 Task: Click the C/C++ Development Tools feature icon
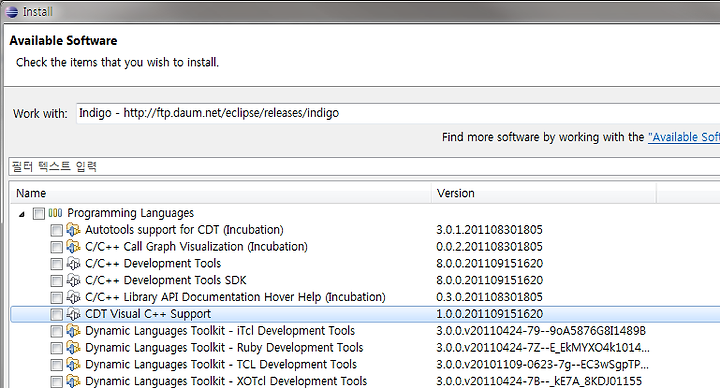tap(73, 264)
